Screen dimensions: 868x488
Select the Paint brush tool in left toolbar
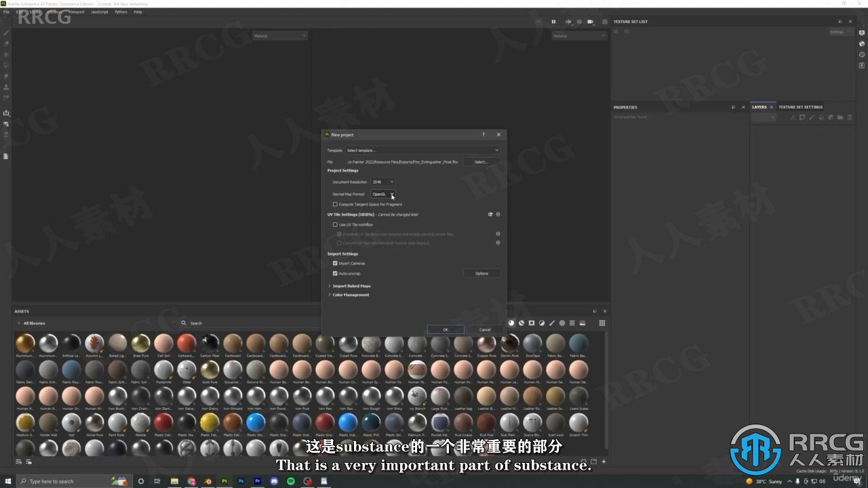pos(6,33)
